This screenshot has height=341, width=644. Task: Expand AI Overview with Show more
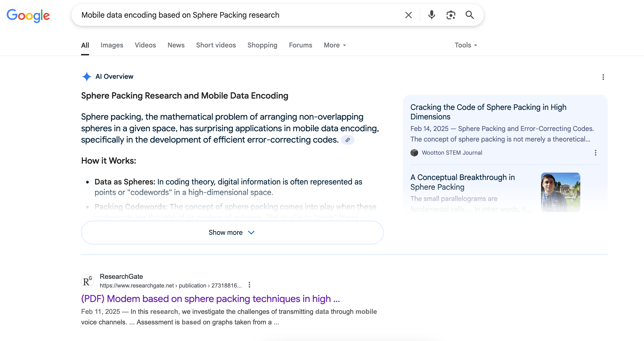tap(232, 232)
